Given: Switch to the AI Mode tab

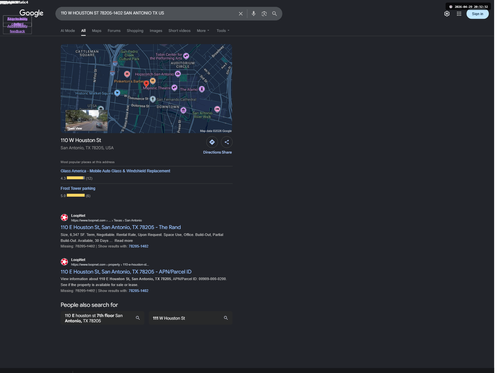Looking at the screenshot, I should [x=68, y=31].
